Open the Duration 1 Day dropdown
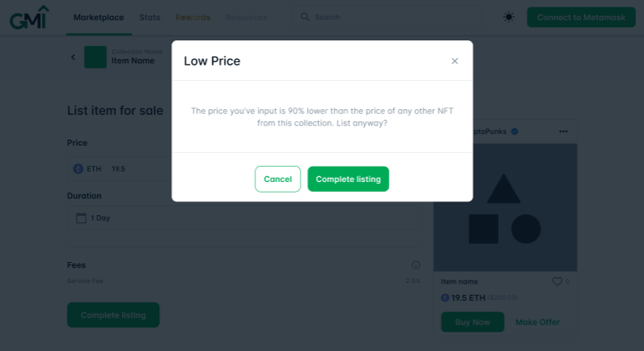Screen dimensions: 644x351 [244, 218]
